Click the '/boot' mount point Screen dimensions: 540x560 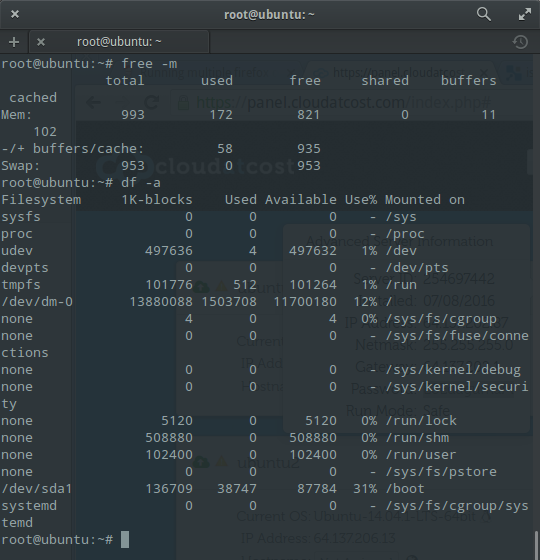[405, 489]
